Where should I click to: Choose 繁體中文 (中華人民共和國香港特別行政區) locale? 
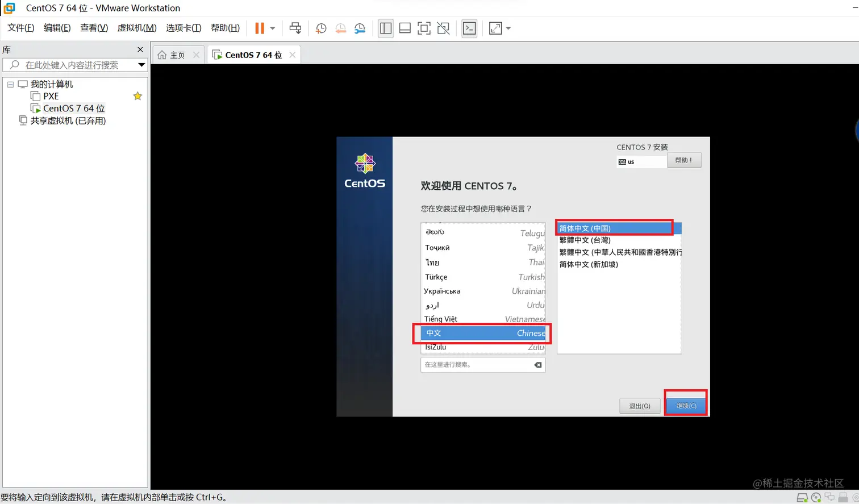pyautogui.click(x=619, y=252)
